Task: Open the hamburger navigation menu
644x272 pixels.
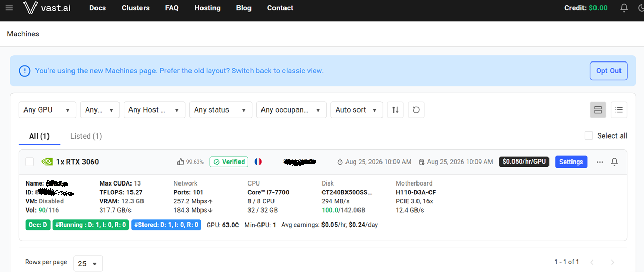Action: point(9,8)
